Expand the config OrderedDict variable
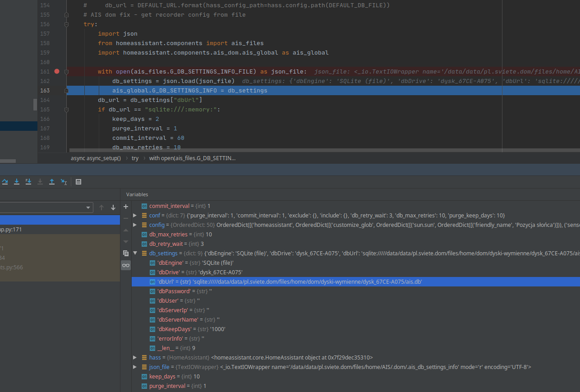Screen dimensions: 580x392 (x=135, y=225)
